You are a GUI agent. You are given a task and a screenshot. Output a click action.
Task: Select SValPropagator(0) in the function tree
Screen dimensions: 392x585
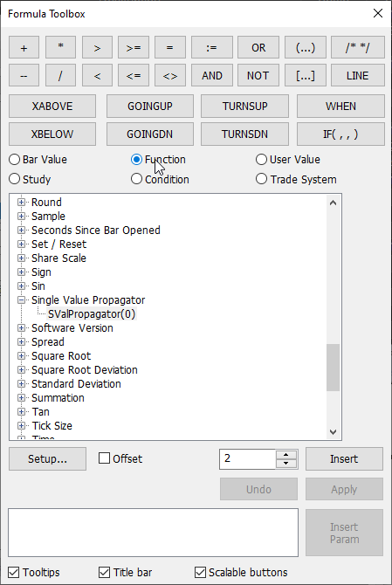92,314
